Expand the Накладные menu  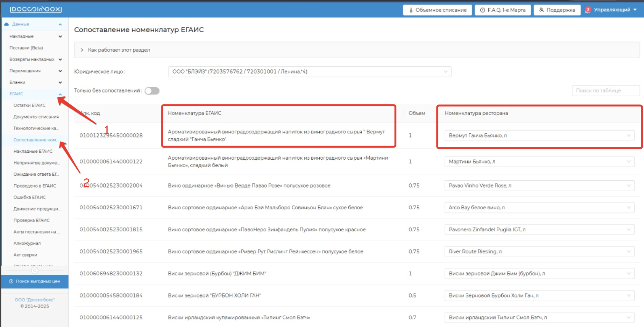(60, 37)
